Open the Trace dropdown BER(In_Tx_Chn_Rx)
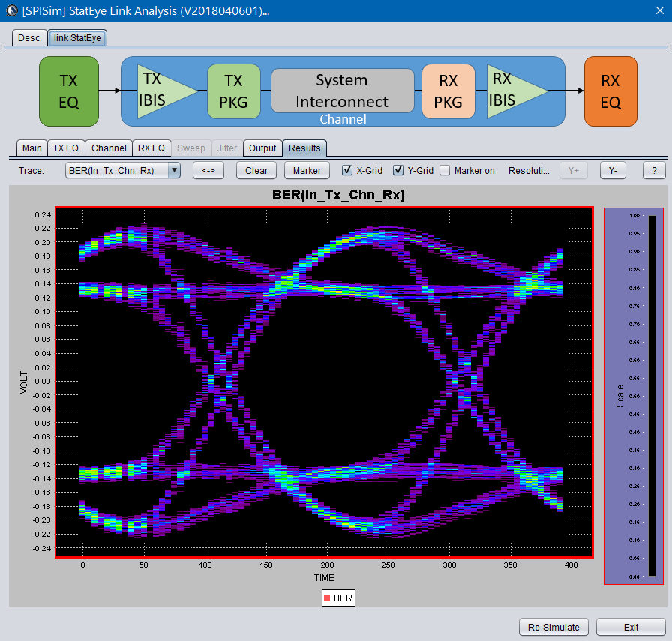Viewport: 672px width, 641px height. point(123,170)
